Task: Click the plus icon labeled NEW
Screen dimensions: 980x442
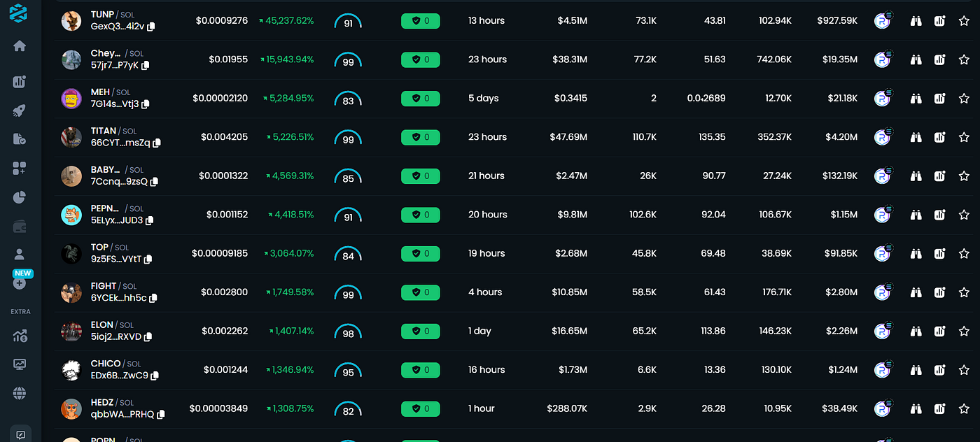Action: (20, 283)
